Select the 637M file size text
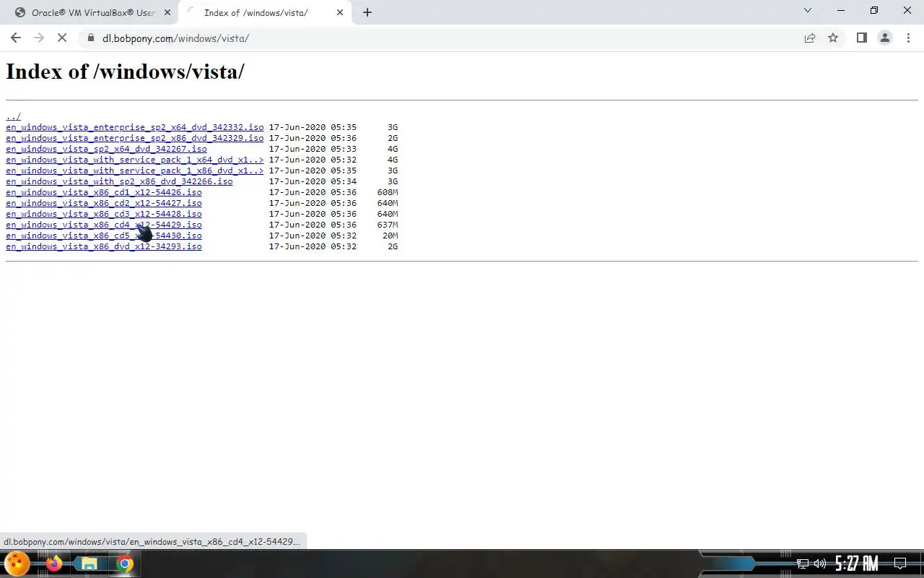The height and width of the screenshot is (578, 924). (x=388, y=225)
